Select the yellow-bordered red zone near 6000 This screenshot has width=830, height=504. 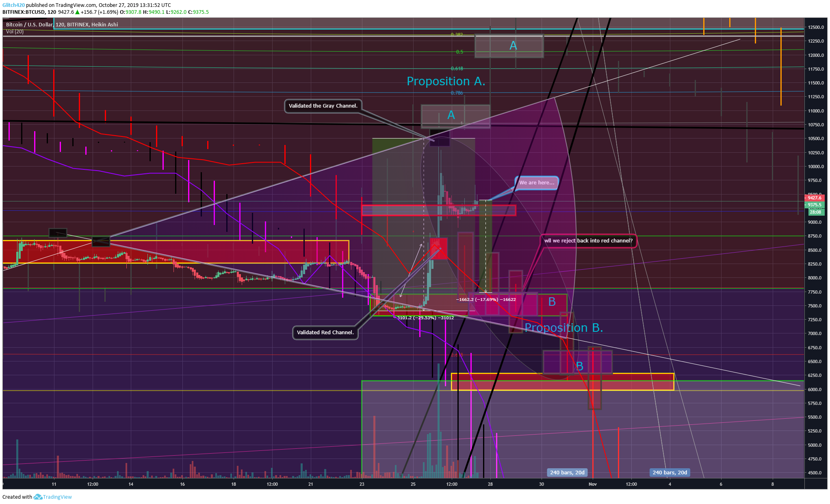563,382
